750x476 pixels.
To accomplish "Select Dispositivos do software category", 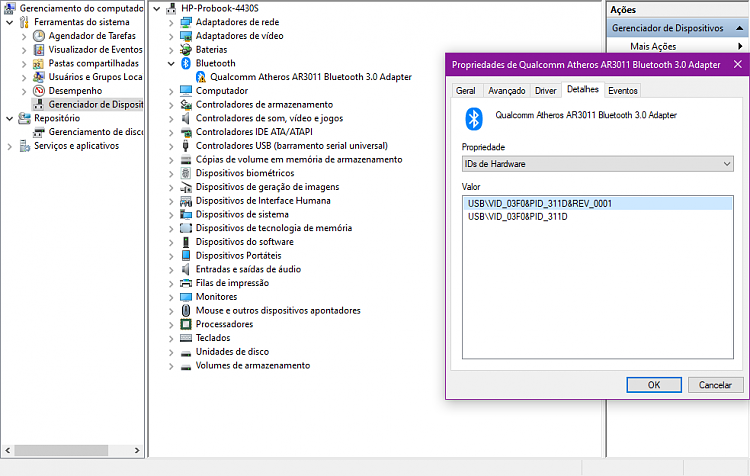I will coord(244,242).
